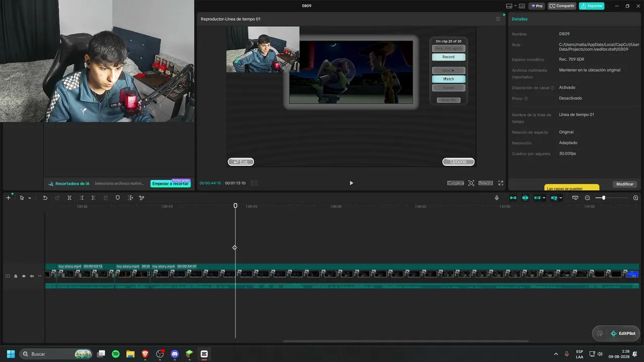Trim the clip left of playhead
The height and width of the screenshot is (362, 644).
click(x=82, y=198)
